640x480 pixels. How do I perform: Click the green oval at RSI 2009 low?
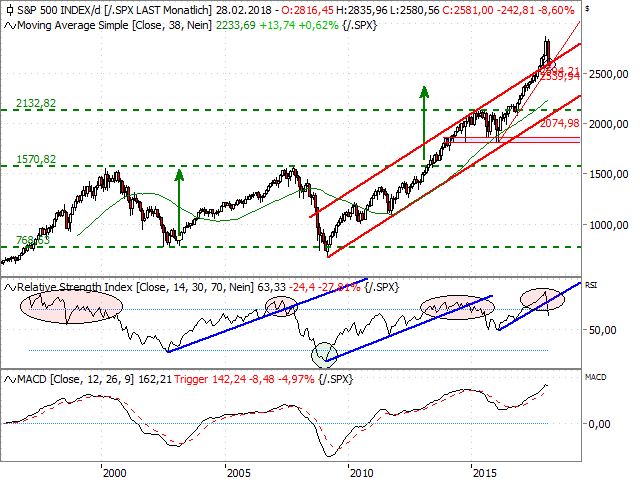click(x=324, y=355)
